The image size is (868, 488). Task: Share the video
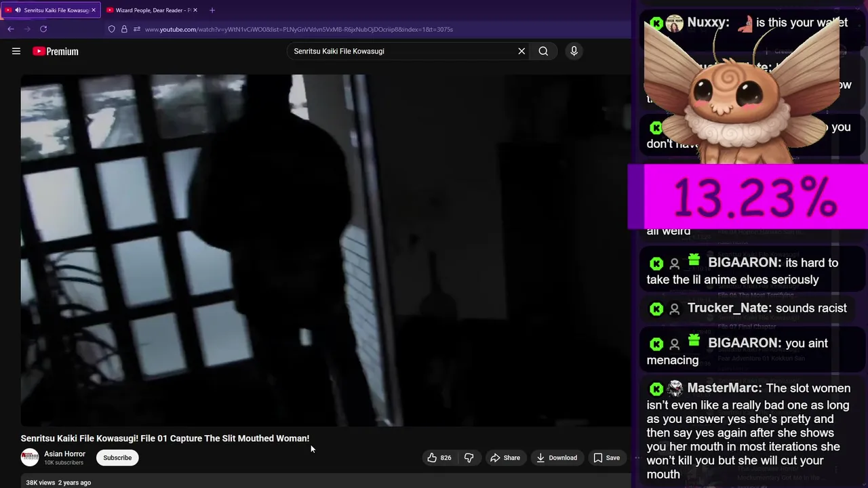coord(505,457)
